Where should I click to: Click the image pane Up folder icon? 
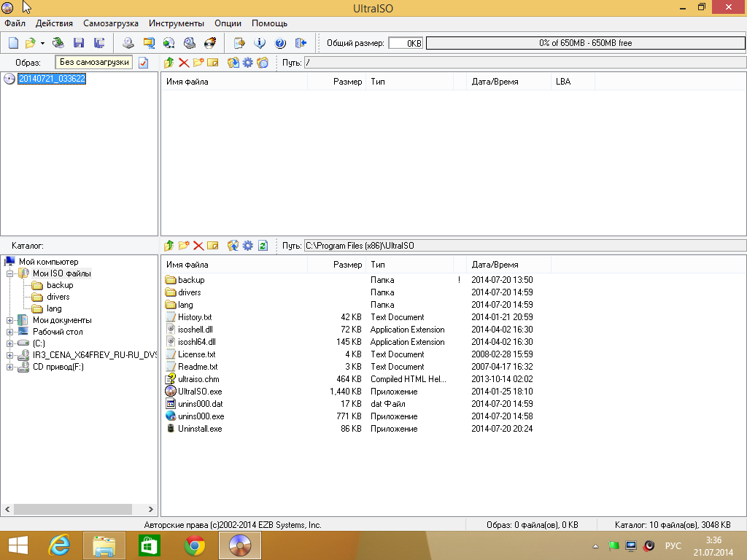pos(169,63)
